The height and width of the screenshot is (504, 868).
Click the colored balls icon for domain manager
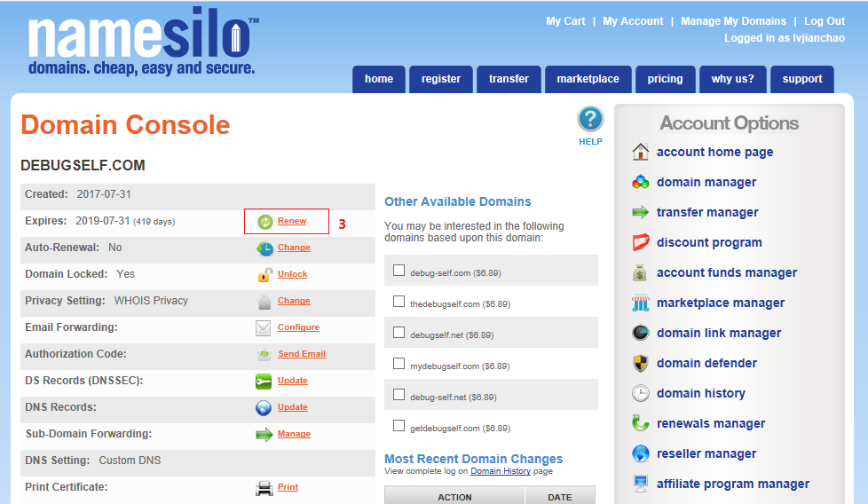641,182
